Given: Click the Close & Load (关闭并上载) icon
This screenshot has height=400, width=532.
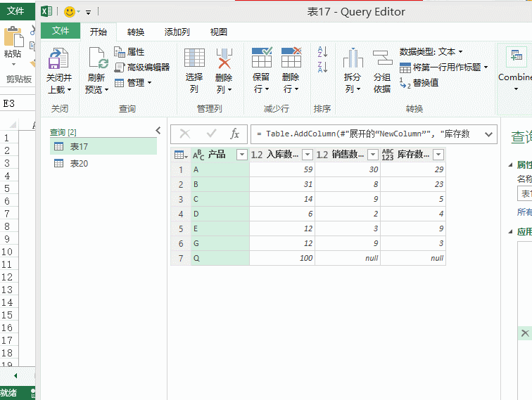Looking at the screenshot, I should click(x=58, y=58).
